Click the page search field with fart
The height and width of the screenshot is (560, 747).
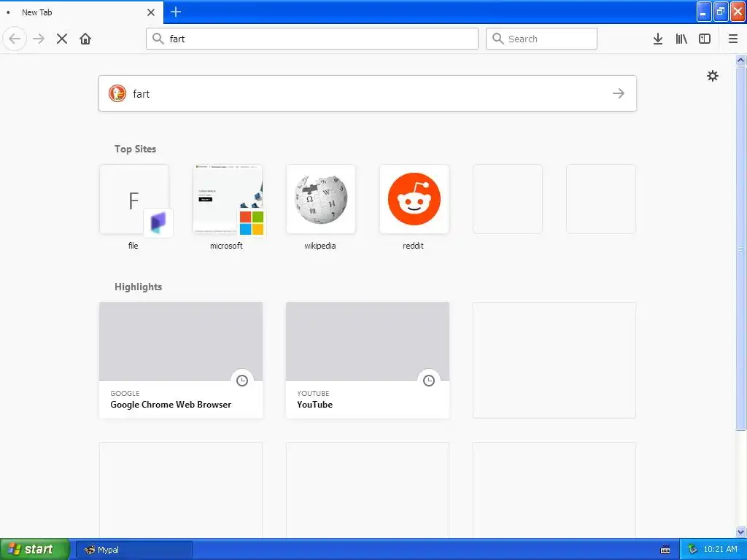coord(368,93)
